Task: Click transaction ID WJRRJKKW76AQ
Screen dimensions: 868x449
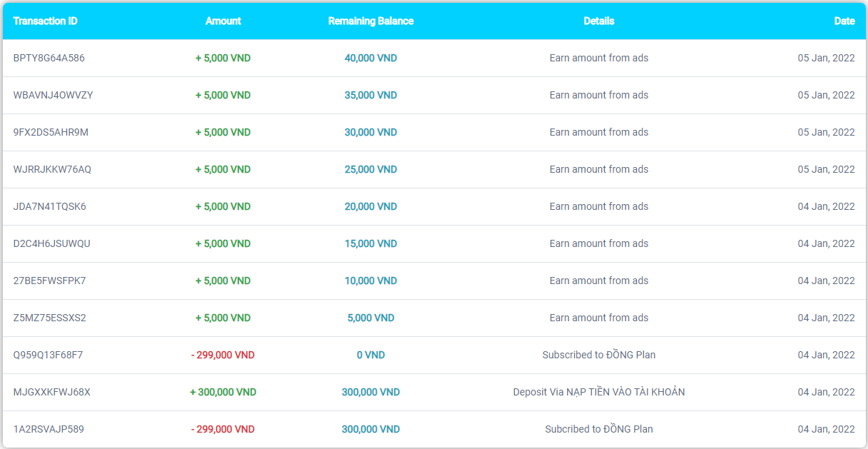Action: [53, 169]
